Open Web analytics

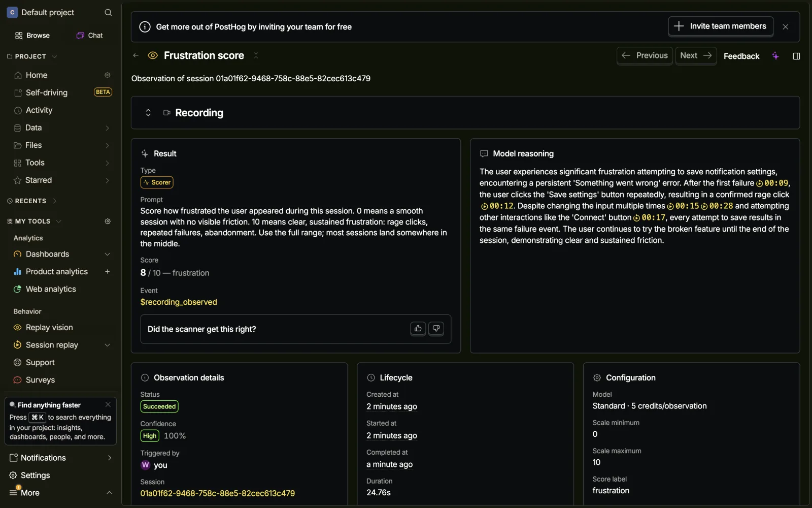[51, 289]
